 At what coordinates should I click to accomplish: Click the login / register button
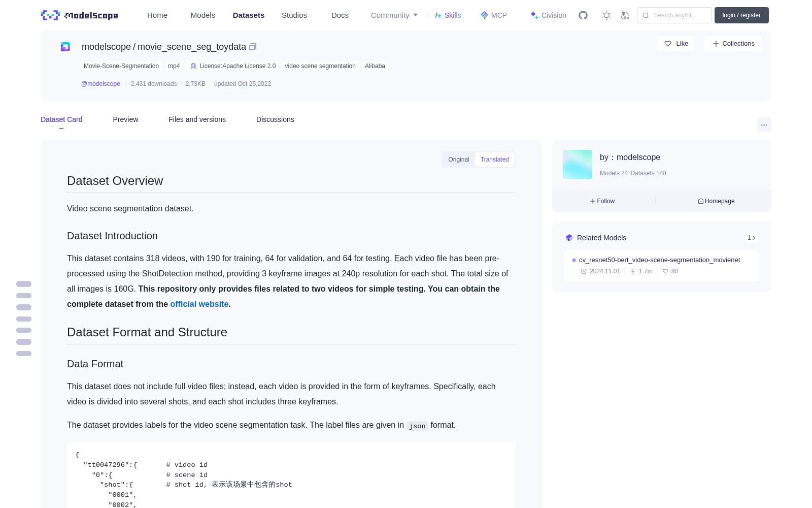[x=741, y=15]
